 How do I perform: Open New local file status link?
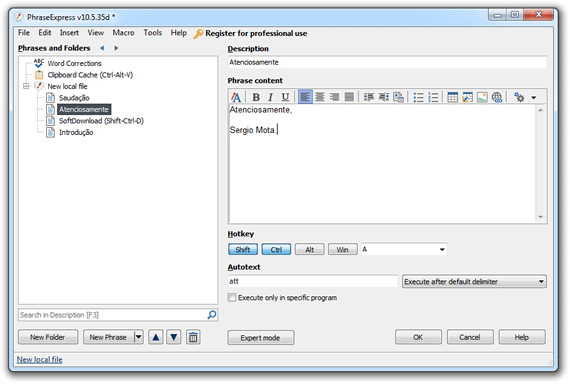coord(40,359)
